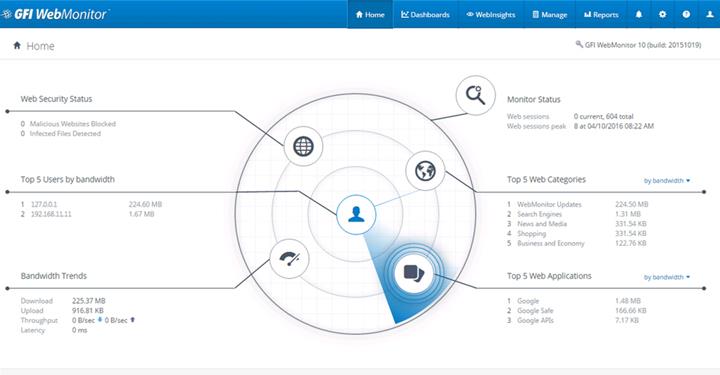Open the user account icon in header
This screenshot has height=375, width=720.
point(709,14)
